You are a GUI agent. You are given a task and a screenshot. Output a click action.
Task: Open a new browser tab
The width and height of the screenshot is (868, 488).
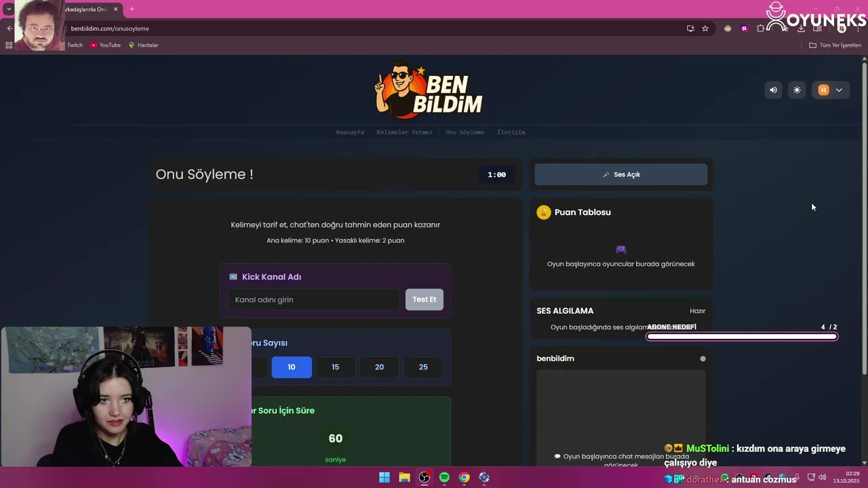pyautogui.click(x=132, y=9)
